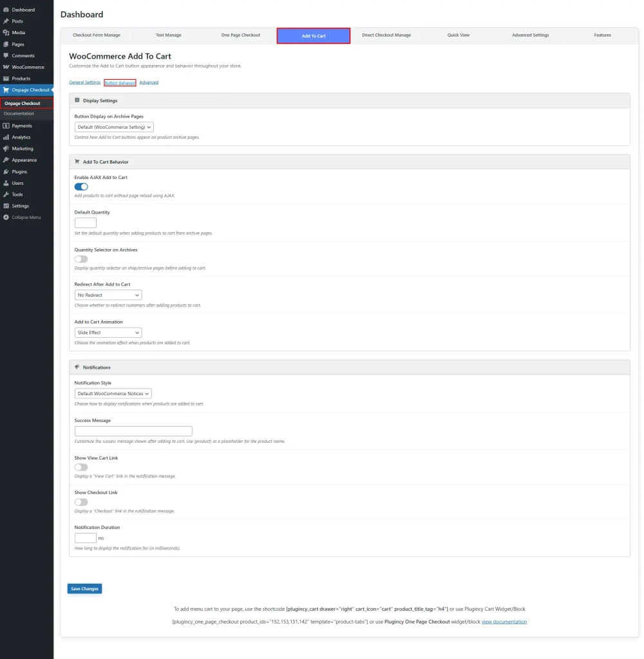Open Appearance menu label in sidebar
This screenshot has width=644, height=659.
pos(24,160)
